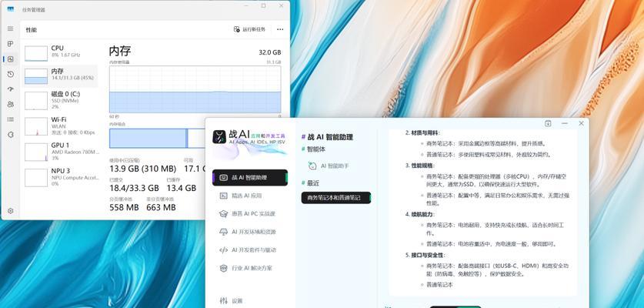Click the 18.4/33.3 GB committed value

[x=134, y=188]
